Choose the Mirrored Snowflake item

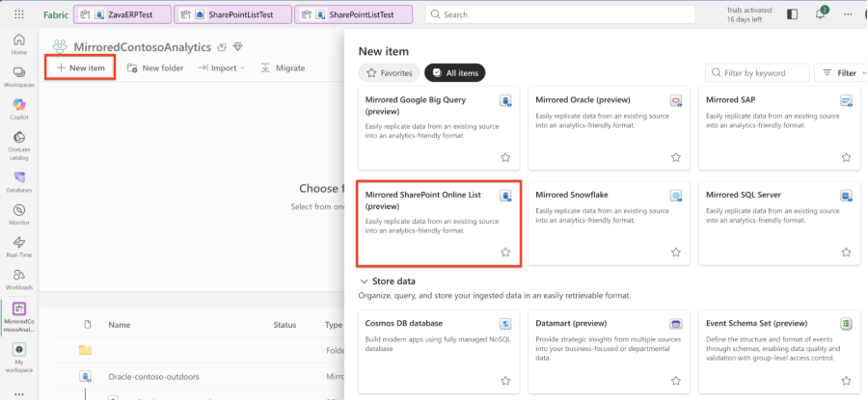[610, 224]
